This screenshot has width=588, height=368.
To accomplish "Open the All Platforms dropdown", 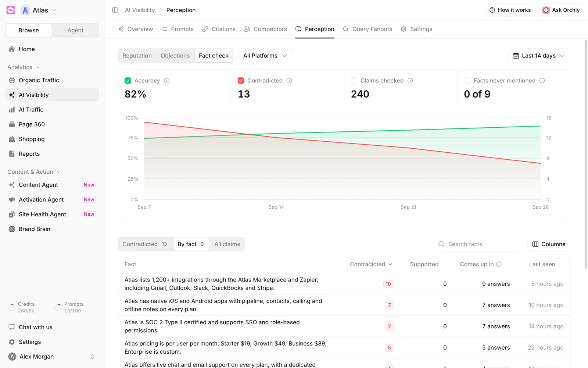I will pyautogui.click(x=265, y=56).
